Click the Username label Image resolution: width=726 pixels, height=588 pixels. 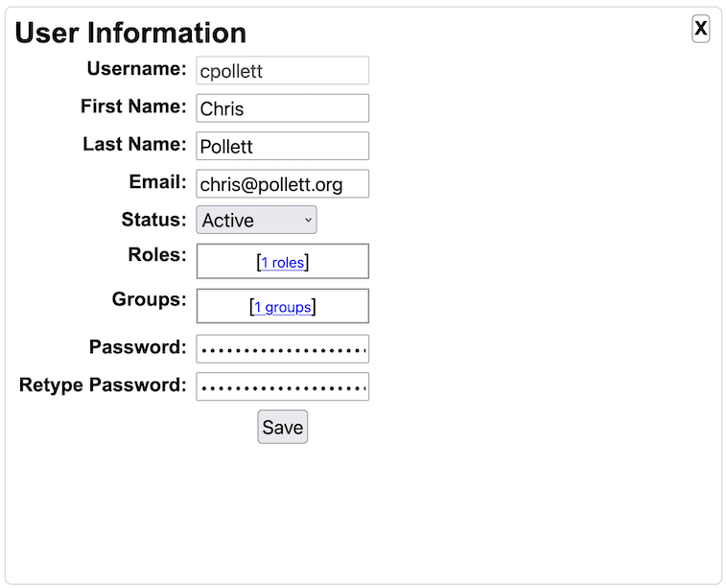[136, 69]
